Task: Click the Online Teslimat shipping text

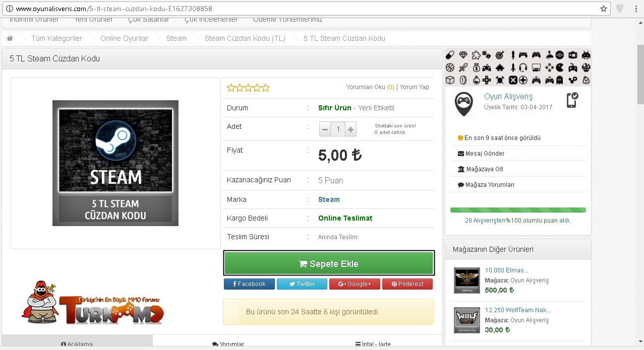Action: (345, 218)
